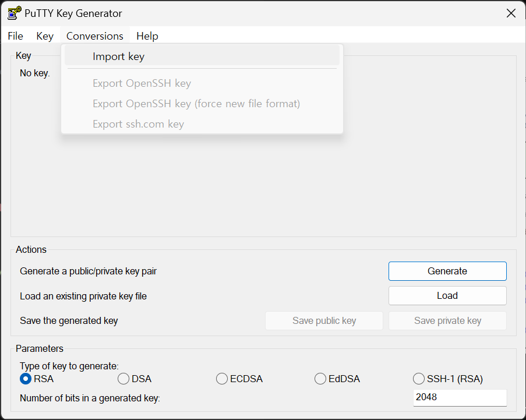Focus the number of bits field showing 2048
The height and width of the screenshot is (420, 526).
[460, 397]
